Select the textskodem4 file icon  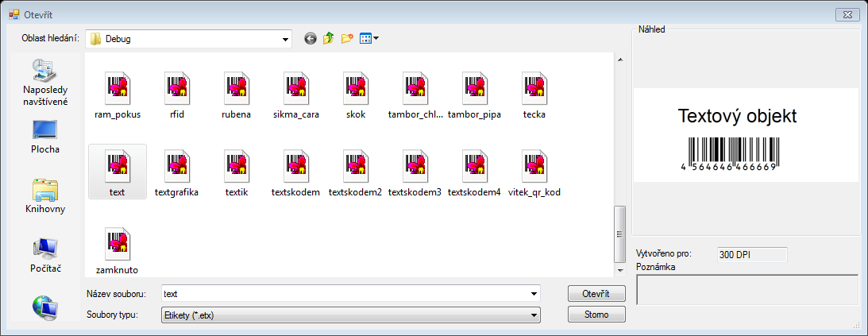tap(474, 164)
